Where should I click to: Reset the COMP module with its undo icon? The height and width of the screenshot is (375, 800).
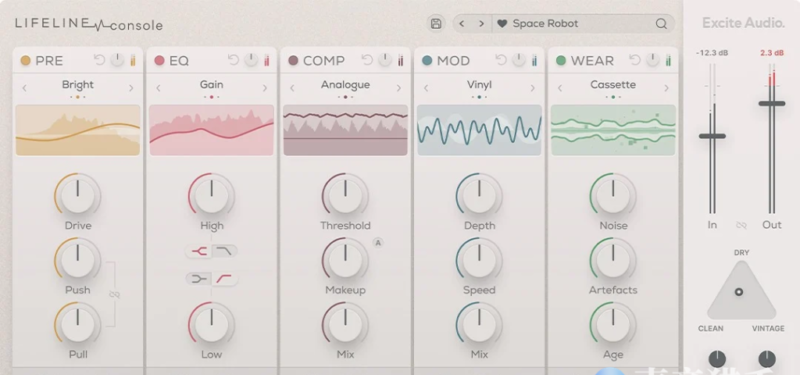[367, 60]
